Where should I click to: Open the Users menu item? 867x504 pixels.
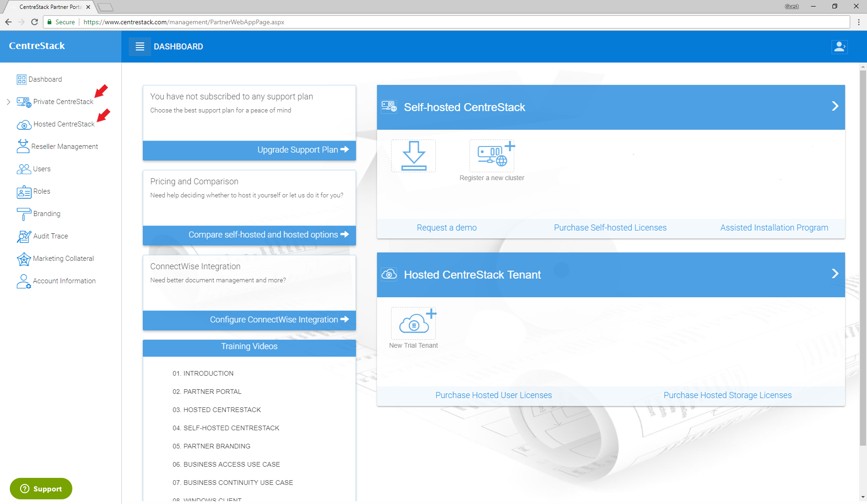(x=42, y=169)
